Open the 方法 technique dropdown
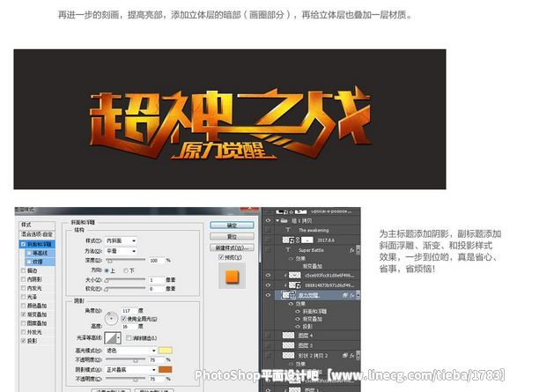This screenshot has width=554, height=392. click(121, 251)
